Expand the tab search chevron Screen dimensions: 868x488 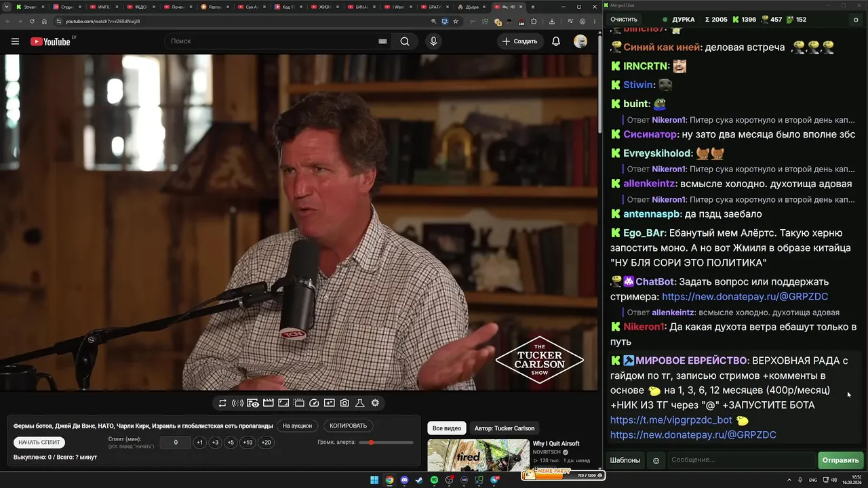[6, 7]
